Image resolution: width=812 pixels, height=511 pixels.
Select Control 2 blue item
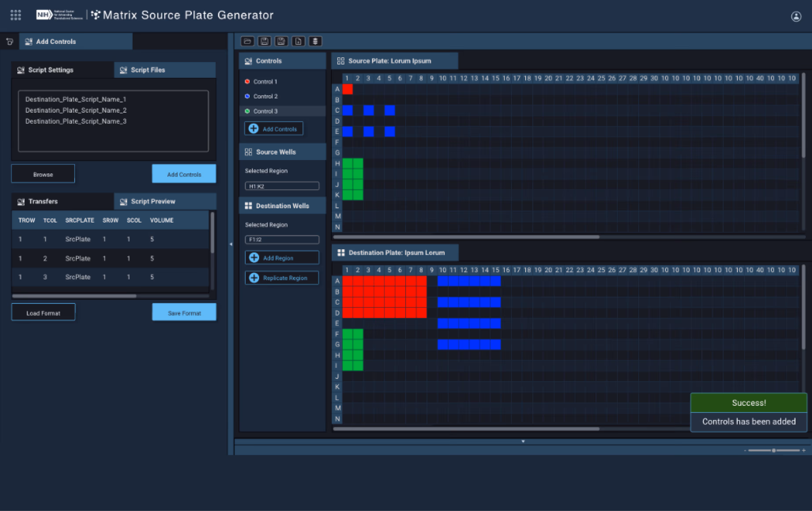point(283,96)
